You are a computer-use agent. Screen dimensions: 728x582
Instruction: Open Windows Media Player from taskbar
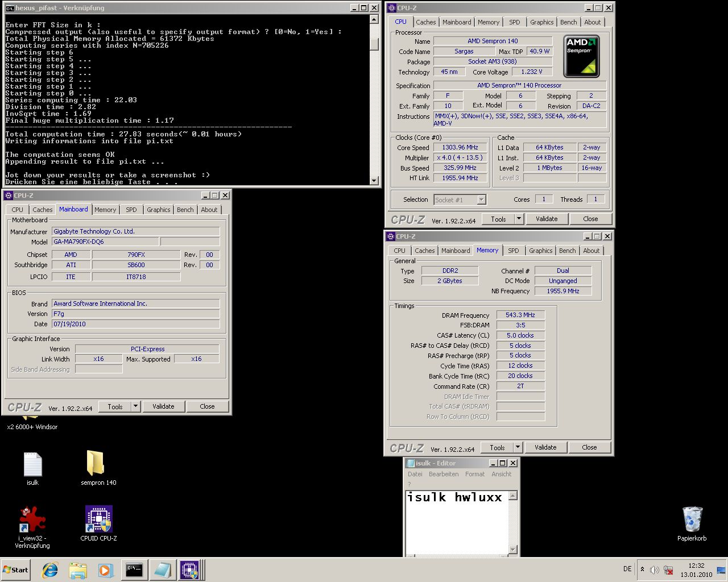pyautogui.click(x=105, y=570)
